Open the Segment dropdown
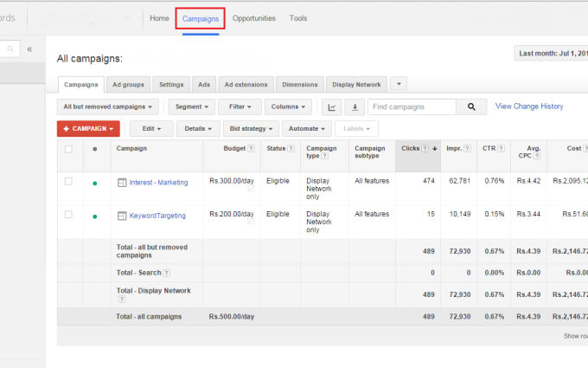This screenshot has width=588, height=368. point(192,107)
